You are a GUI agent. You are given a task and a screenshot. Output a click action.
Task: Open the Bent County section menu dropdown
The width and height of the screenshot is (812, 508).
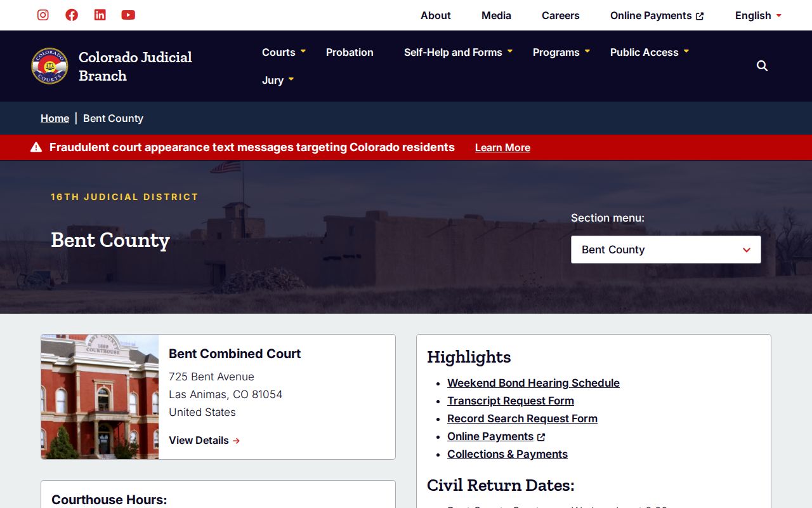click(666, 250)
